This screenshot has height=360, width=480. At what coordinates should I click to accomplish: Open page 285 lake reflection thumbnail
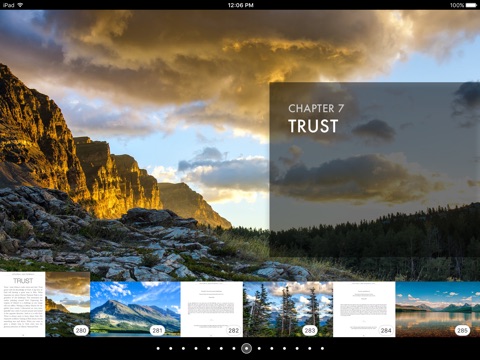tap(438, 309)
